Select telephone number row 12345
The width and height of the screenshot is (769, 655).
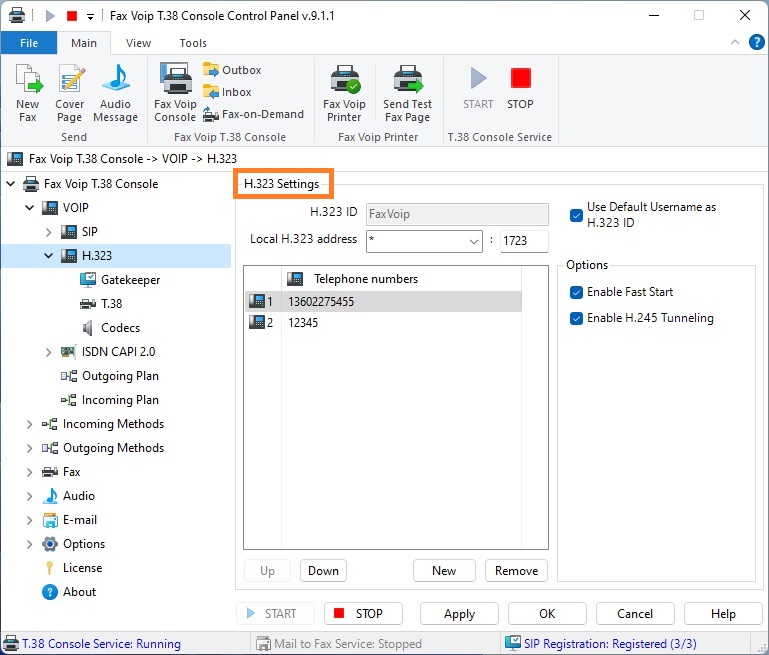point(383,323)
